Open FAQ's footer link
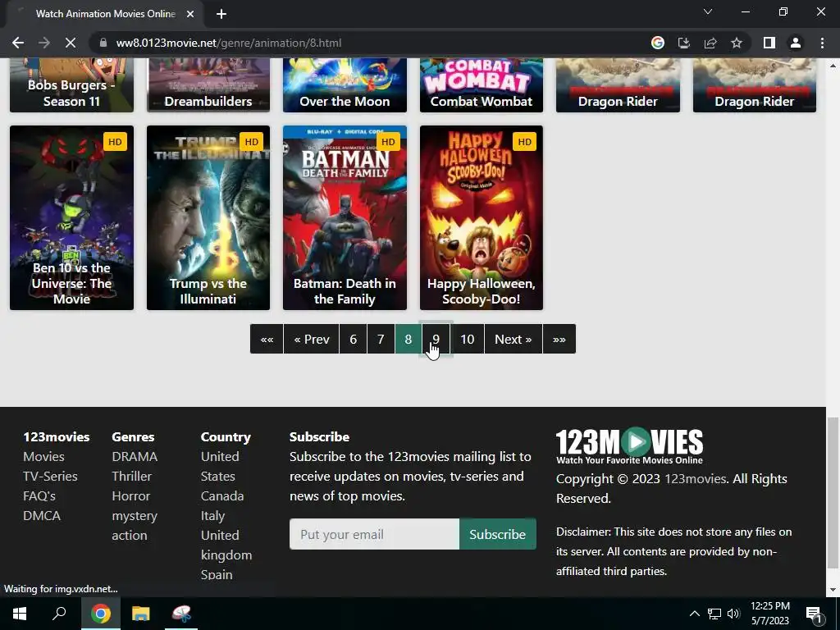 tap(39, 496)
